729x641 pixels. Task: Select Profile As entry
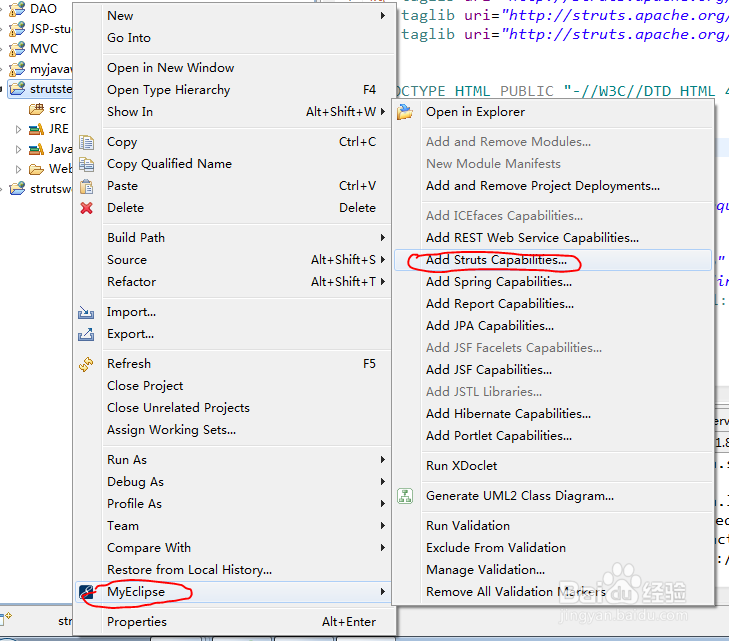click(x=234, y=504)
